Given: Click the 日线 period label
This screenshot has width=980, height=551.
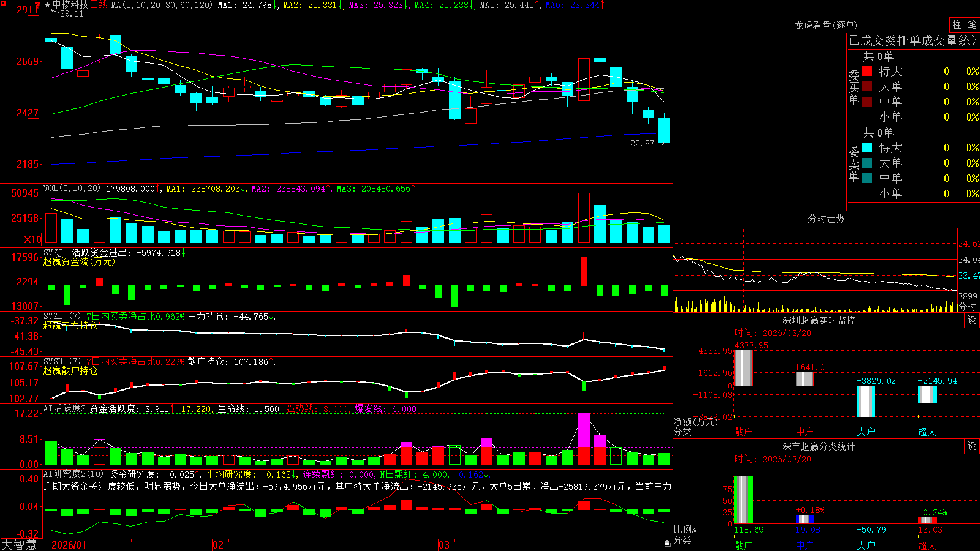Looking at the screenshot, I should (x=99, y=5).
